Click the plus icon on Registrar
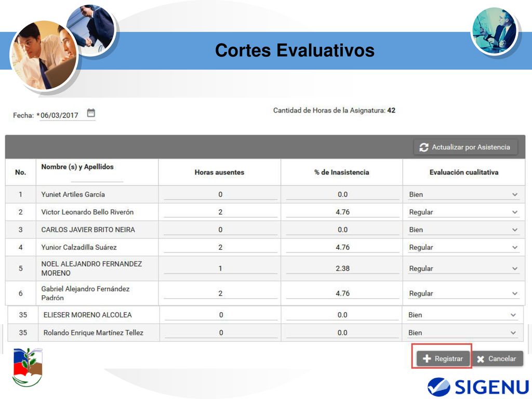Image resolution: width=532 pixels, height=399 pixels. pyautogui.click(x=427, y=358)
